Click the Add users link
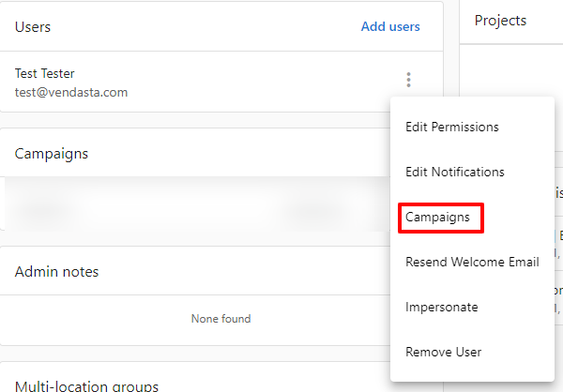The height and width of the screenshot is (392, 563). 390,26
